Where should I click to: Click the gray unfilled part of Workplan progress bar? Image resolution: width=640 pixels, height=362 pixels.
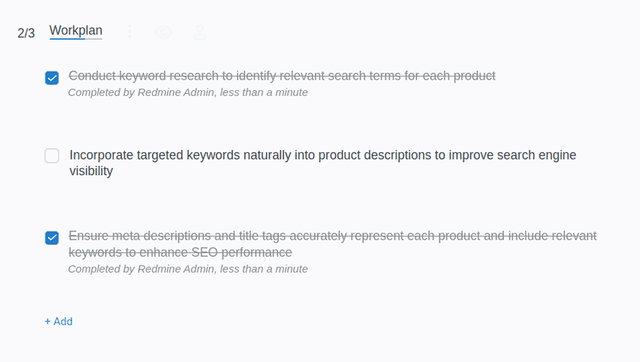click(93, 39)
